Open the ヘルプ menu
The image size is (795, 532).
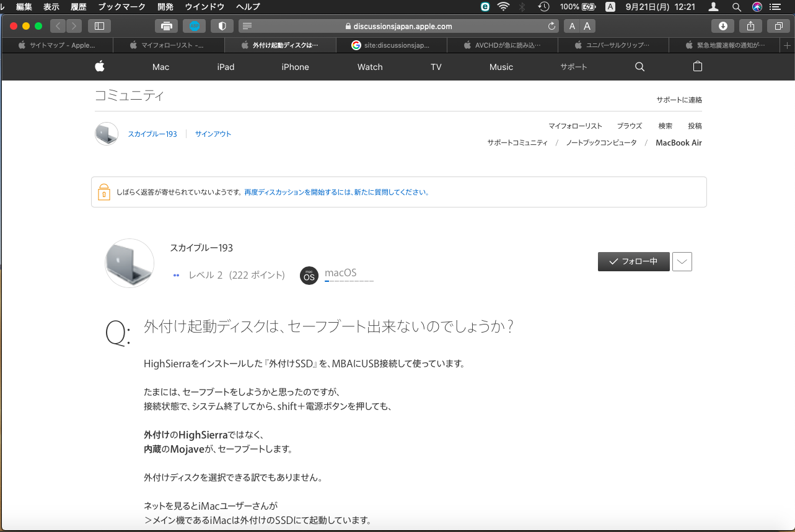[248, 7]
